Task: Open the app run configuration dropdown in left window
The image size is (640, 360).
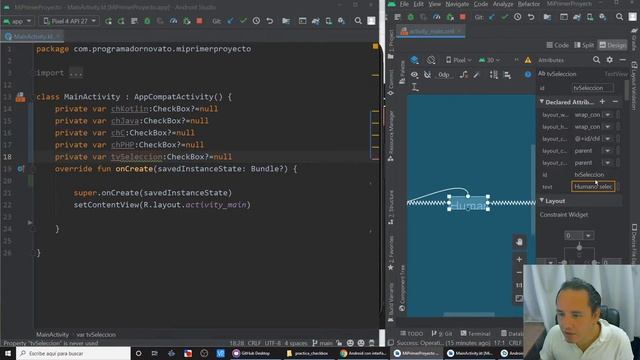Action: coord(17,21)
